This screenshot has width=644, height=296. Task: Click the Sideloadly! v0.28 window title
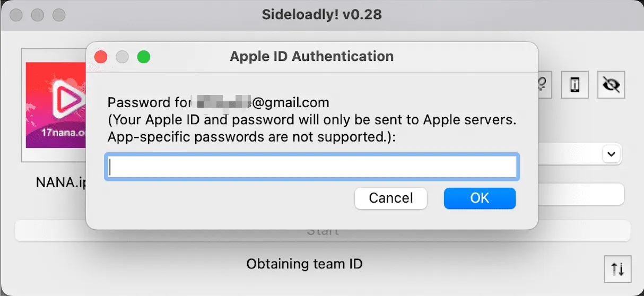pyautogui.click(x=321, y=14)
